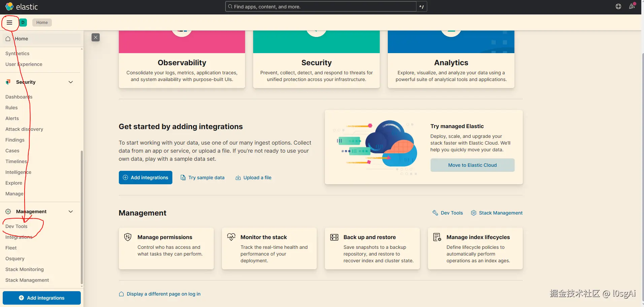The height and width of the screenshot is (307, 644).
Task: Click the Monitor the stack heartbeat icon
Action: 231,237
